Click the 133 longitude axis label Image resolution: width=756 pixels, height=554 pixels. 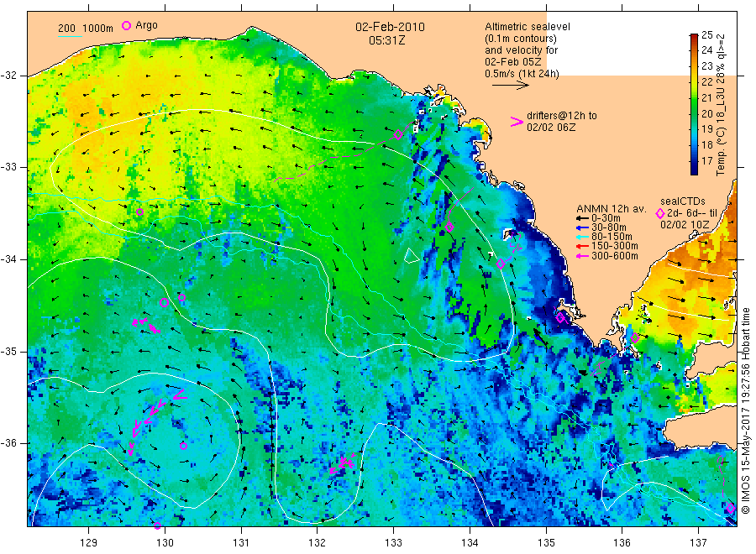(393, 543)
